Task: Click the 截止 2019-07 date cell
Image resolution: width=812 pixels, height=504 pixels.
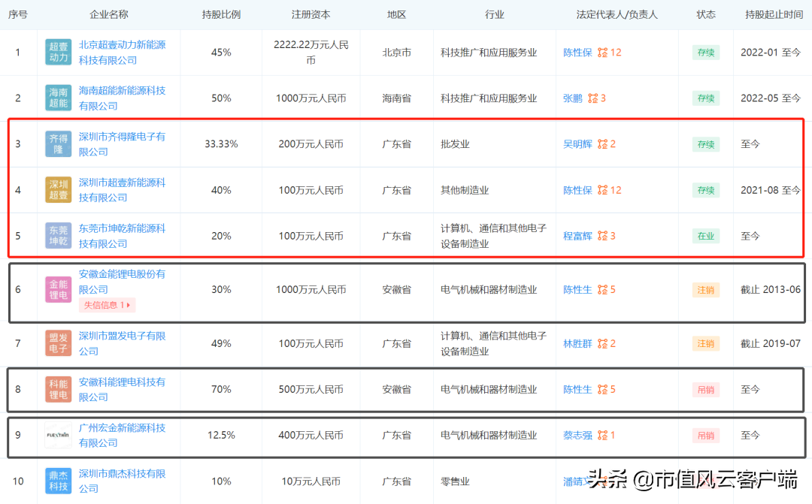Action: pos(771,343)
